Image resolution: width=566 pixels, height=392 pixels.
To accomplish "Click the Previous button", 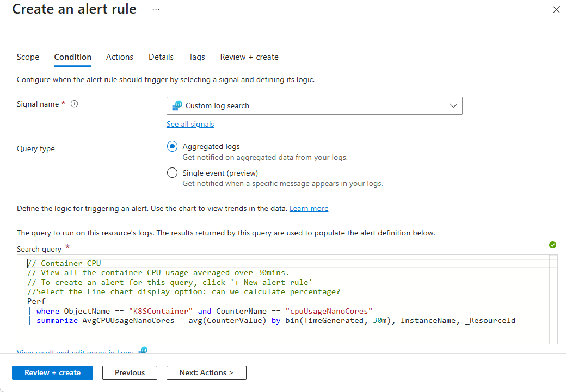I will 130,373.
